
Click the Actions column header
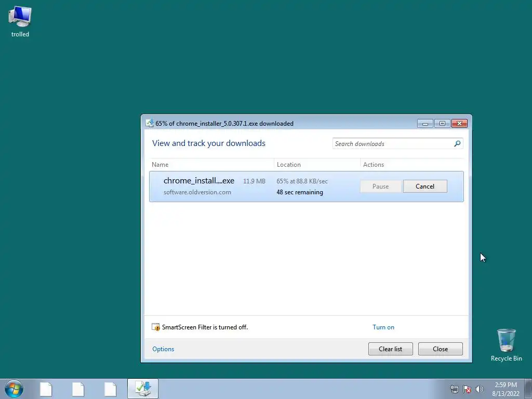(411, 165)
